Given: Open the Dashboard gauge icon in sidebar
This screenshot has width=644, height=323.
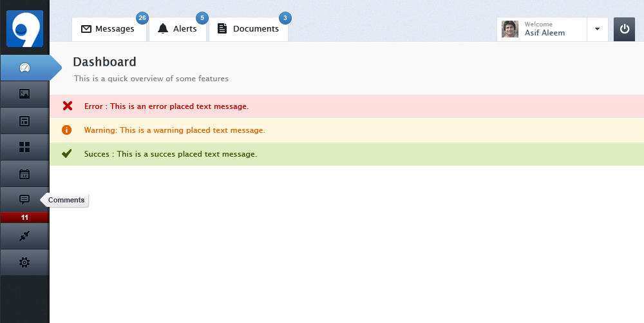Looking at the screenshot, I should tap(24, 68).
